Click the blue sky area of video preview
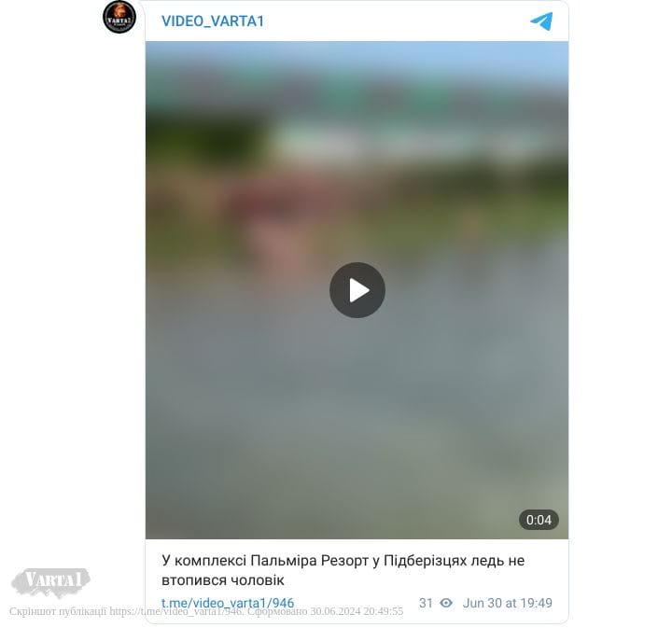Image resolution: width=672 pixels, height=628 pixels. [357, 58]
